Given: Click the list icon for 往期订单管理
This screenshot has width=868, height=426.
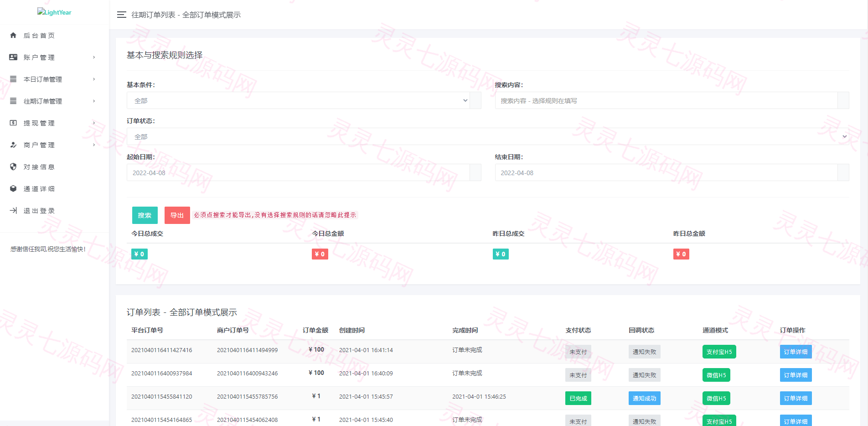Looking at the screenshot, I should tap(13, 101).
